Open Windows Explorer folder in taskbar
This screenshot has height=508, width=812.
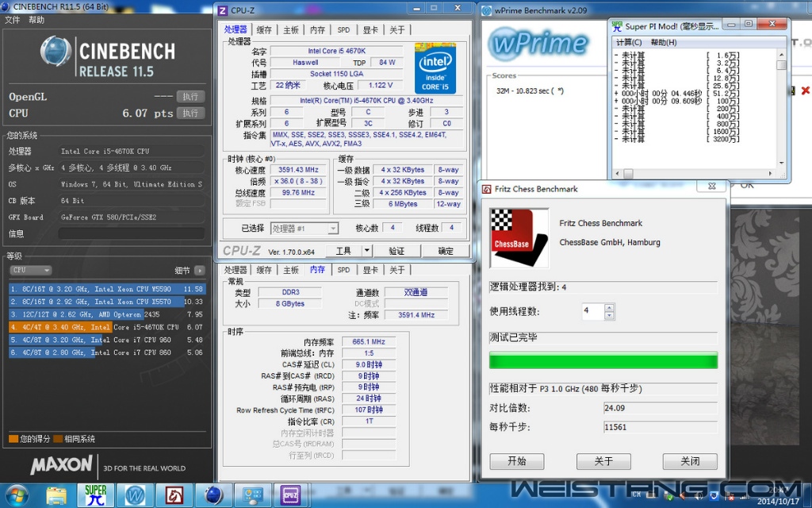pos(56,495)
